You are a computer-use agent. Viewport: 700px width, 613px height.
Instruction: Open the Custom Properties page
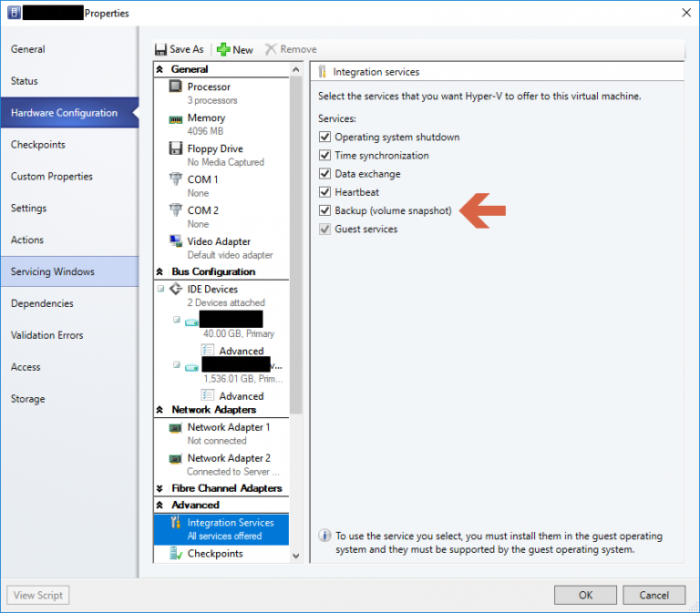[69, 176]
